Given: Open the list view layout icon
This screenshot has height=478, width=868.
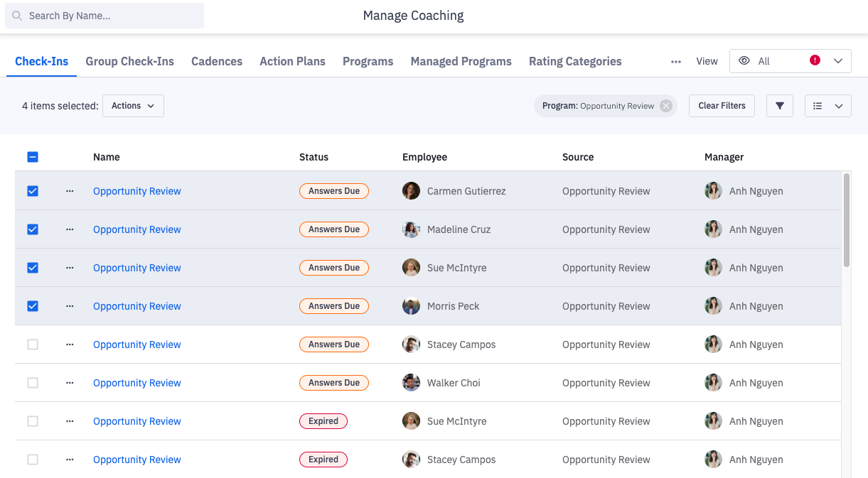Looking at the screenshot, I should (818, 106).
